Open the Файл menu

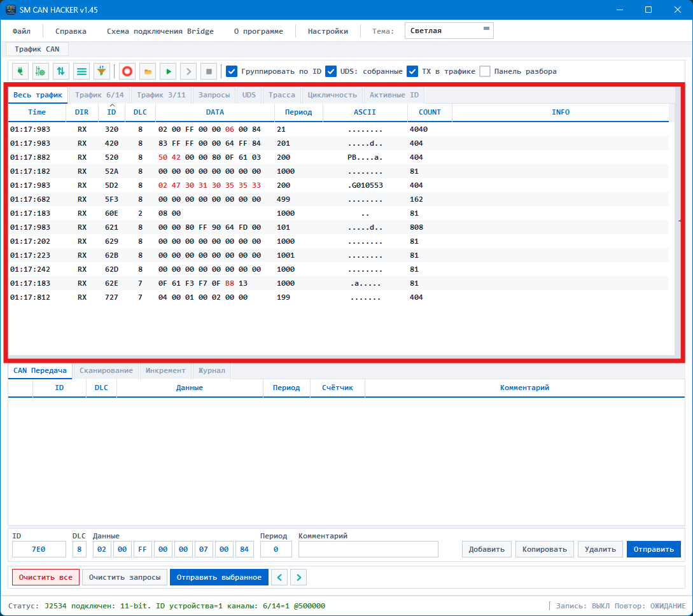(22, 31)
